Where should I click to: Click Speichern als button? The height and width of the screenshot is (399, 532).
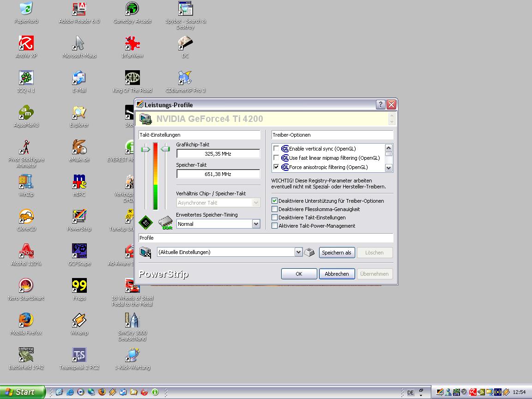click(337, 253)
